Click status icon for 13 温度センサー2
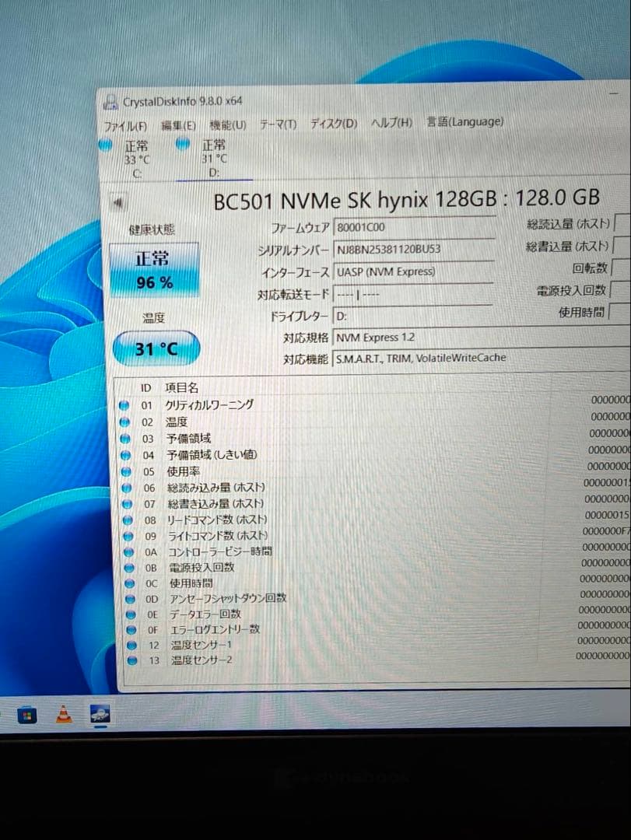Image resolution: width=631 pixels, height=840 pixels. (x=132, y=660)
